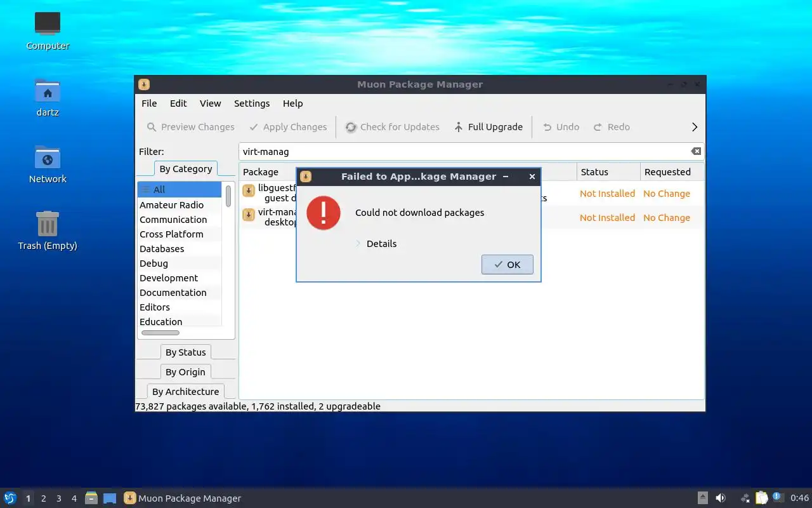The height and width of the screenshot is (508, 812).
Task: Start a Full Upgrade
Action: tap(488, 127)
